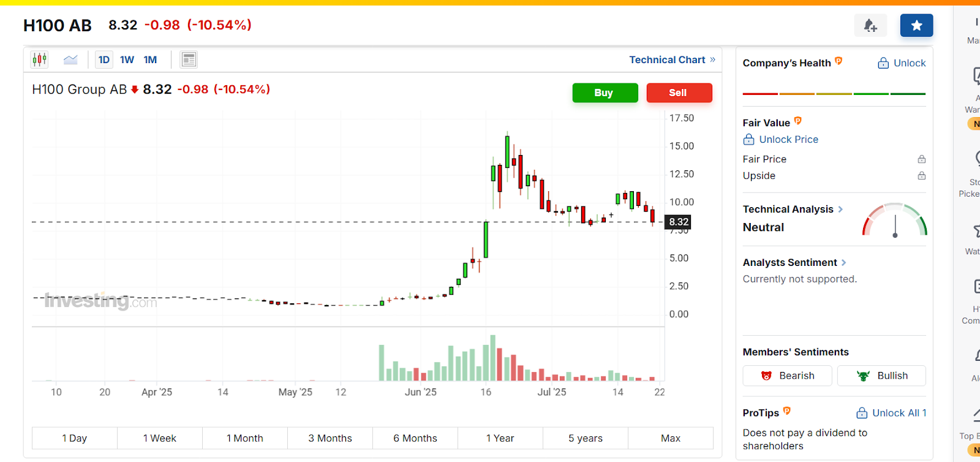Select the 1M chart interval
This screenshot has width=980, height=462.
(150, 59)
